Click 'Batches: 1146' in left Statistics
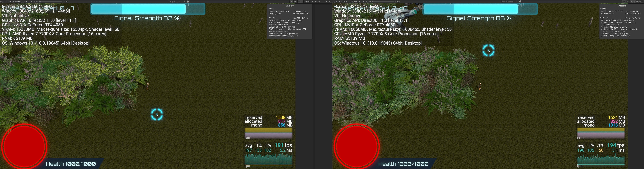 click(x=275, y=23)
